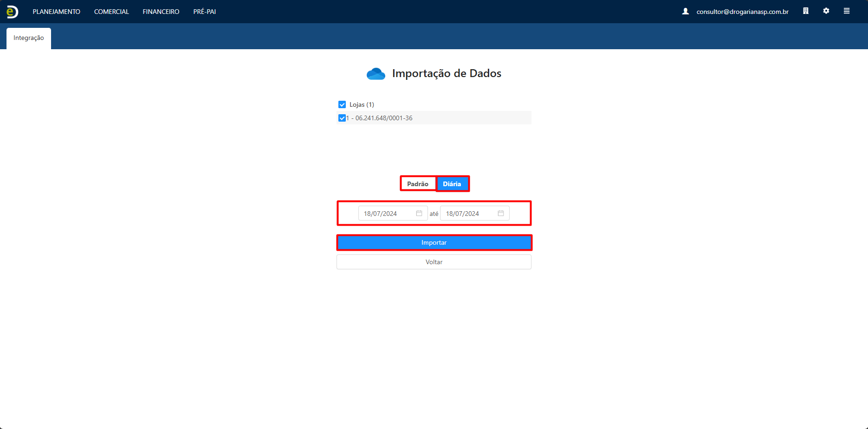Expand the PRÉ-PAI menu
This screenshot has height=429, width=868.
pos(205,12)
